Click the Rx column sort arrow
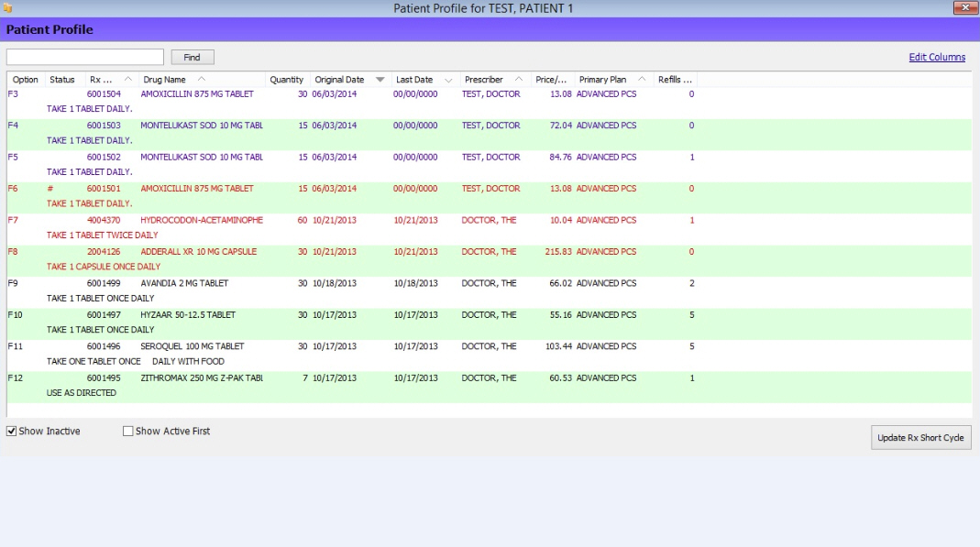980x547 pixels. click(128, 80)
